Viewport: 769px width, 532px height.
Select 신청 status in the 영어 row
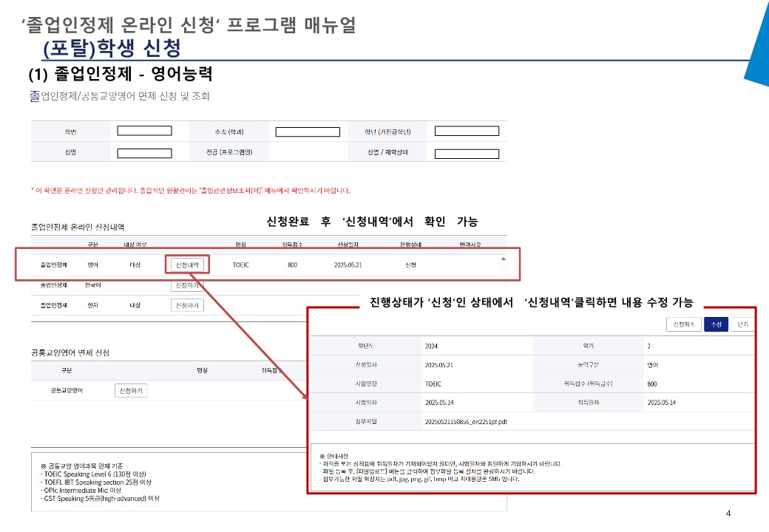410,265
